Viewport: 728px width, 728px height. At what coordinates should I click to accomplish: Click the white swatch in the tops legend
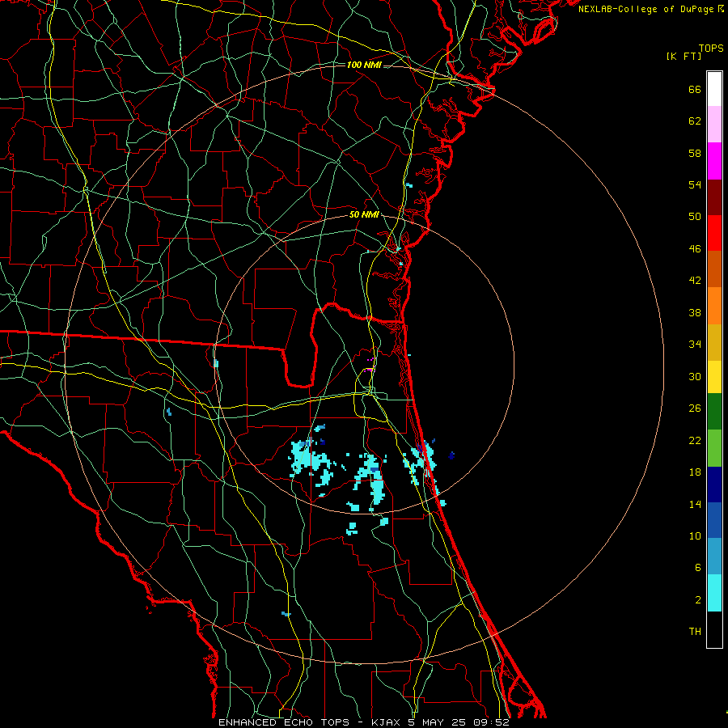pos(714,89)
